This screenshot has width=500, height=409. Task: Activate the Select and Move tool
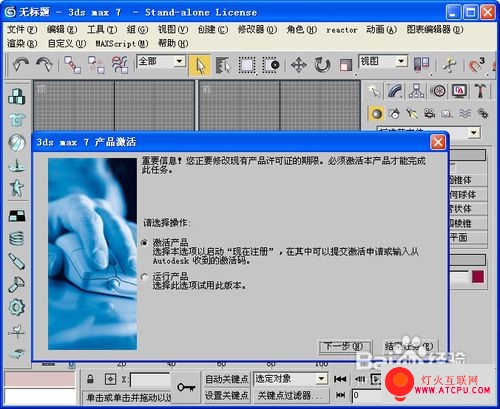tap(298, 65)
